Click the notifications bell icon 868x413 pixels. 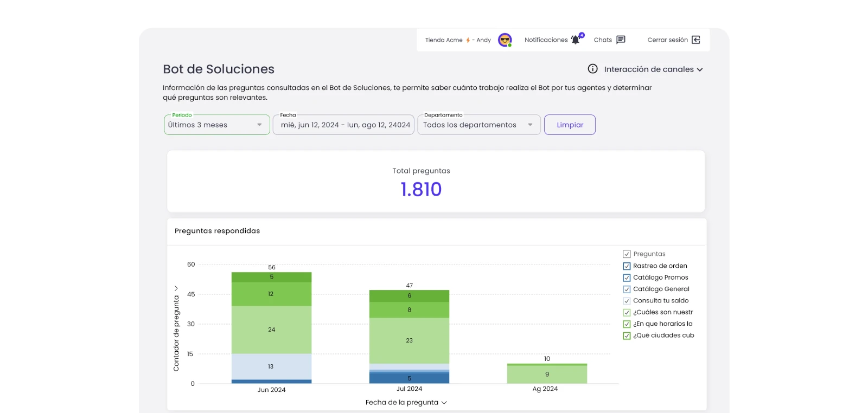point(576,40)
